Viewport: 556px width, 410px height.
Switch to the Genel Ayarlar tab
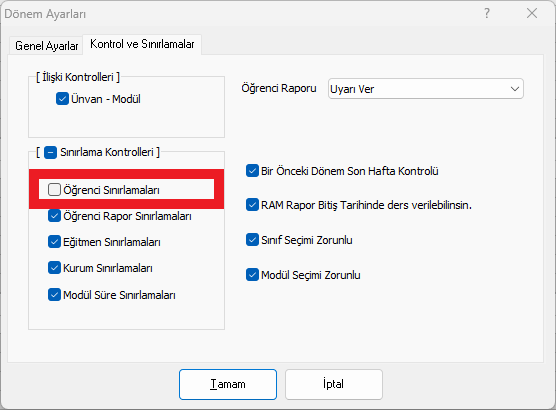click(x=46, y=46)
